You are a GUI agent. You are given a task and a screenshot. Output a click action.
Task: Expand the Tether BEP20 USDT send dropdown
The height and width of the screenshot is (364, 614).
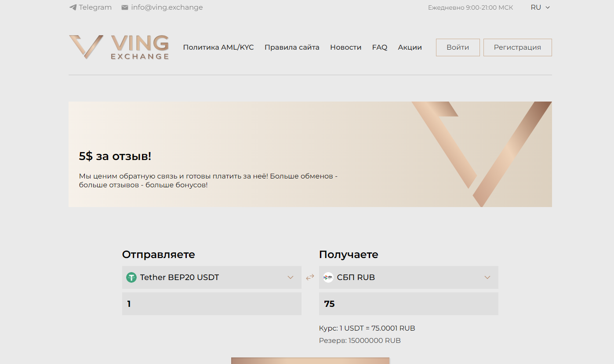pyautogui.click(x=212, y=277)
